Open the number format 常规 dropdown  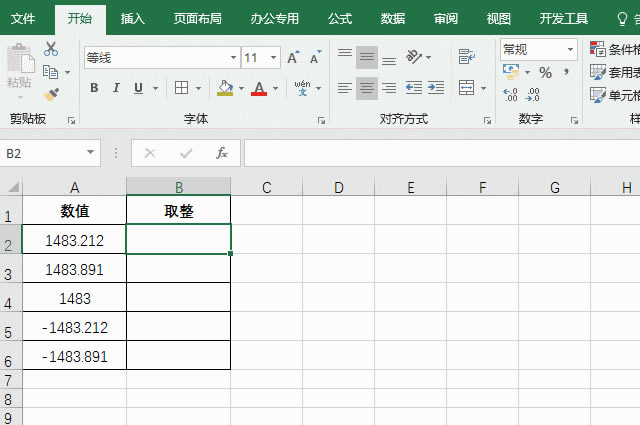click(x=571, y=49)
